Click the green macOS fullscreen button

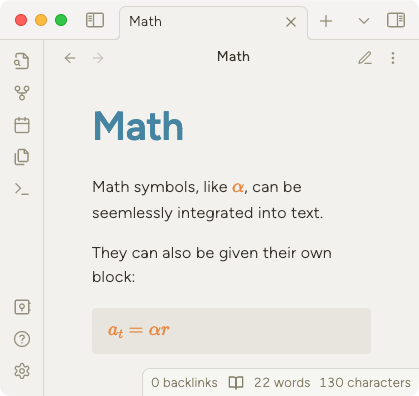[61, 20]
